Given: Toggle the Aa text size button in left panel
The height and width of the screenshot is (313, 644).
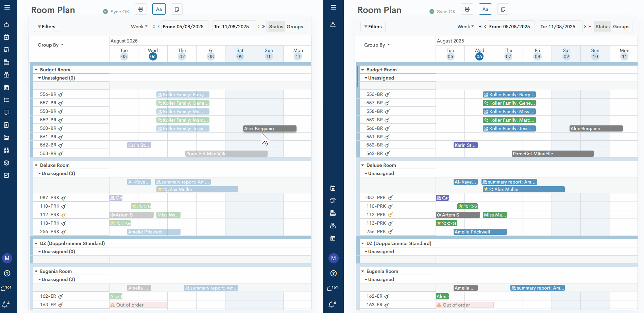Looking at the screenshot, I should coord(159,10).
